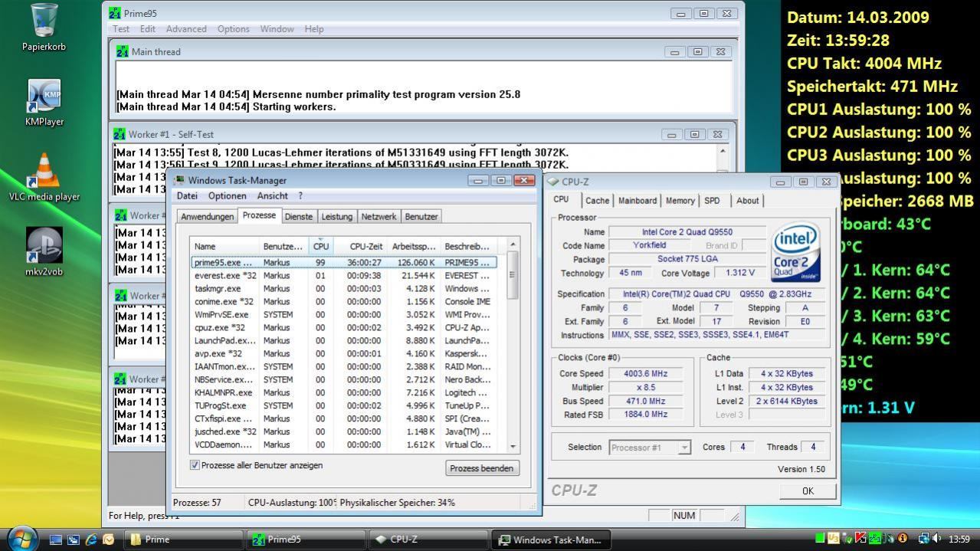Click the process list scroll-down arrow
The width and height of the screenshot is (980, 551).
513,446
